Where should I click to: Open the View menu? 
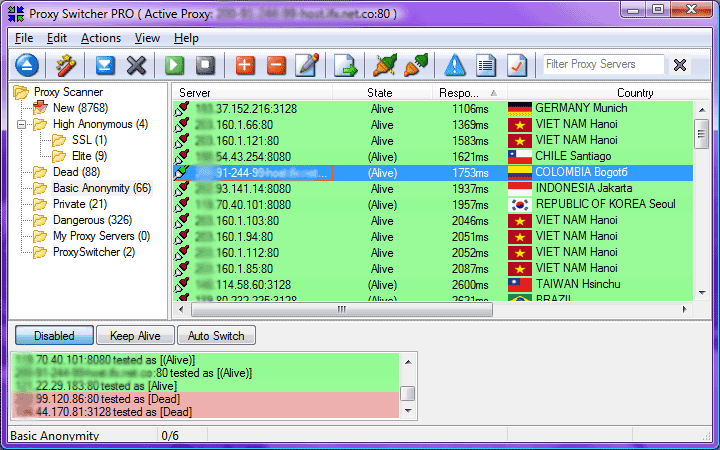[x=147, y=38]
